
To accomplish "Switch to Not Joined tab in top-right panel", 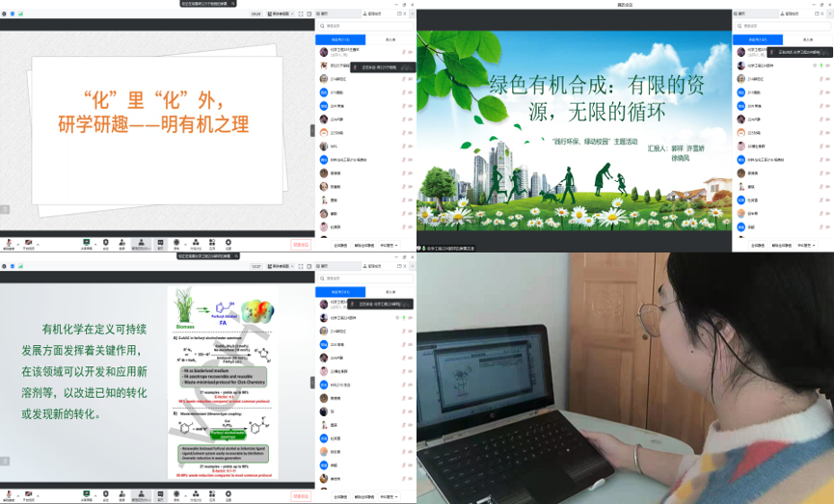I will pyautogui.click(x=806, y=40).
